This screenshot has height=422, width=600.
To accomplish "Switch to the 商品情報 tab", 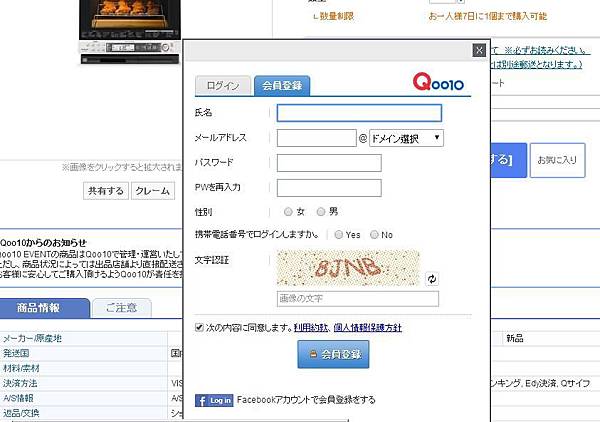I will [x=45, y=308].
